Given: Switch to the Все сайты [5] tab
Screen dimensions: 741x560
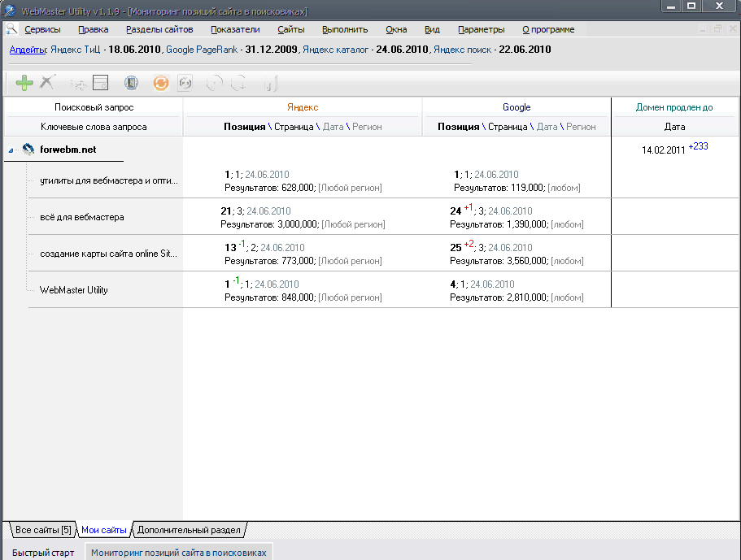Looking at the screenshot, I should tap(43, 530).
